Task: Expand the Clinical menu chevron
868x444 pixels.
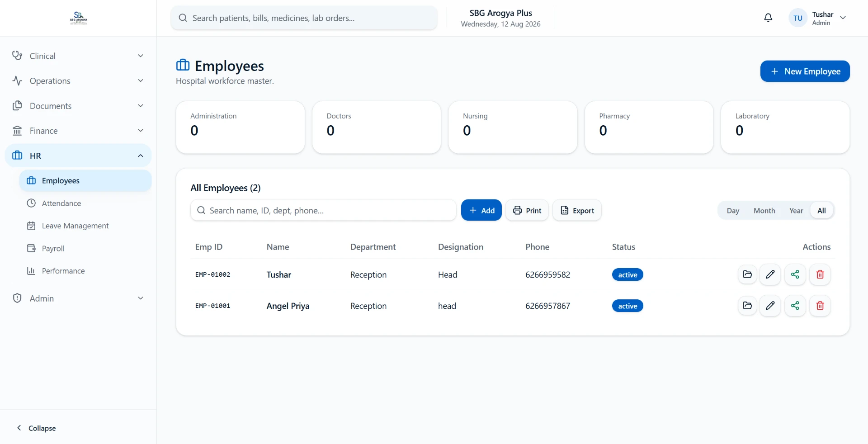Action: pyautogui.click(x=141, y=56)
